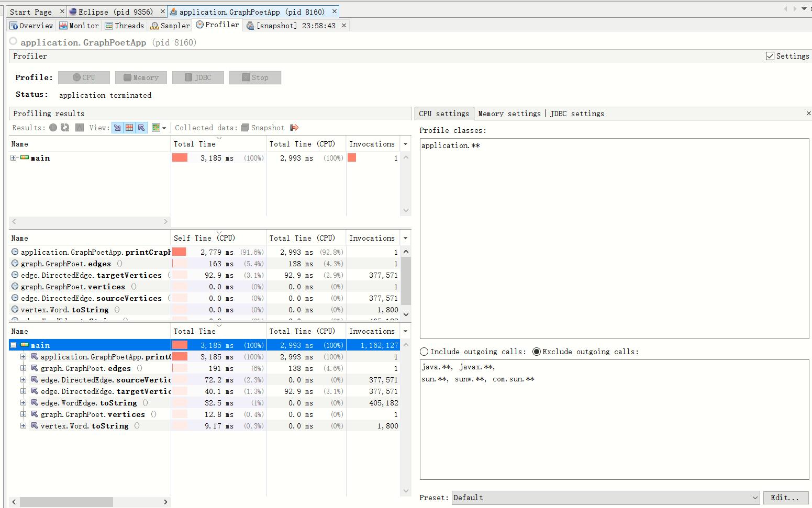
Task: Click the JDBC profile button
Action: (x=198, y=77)
